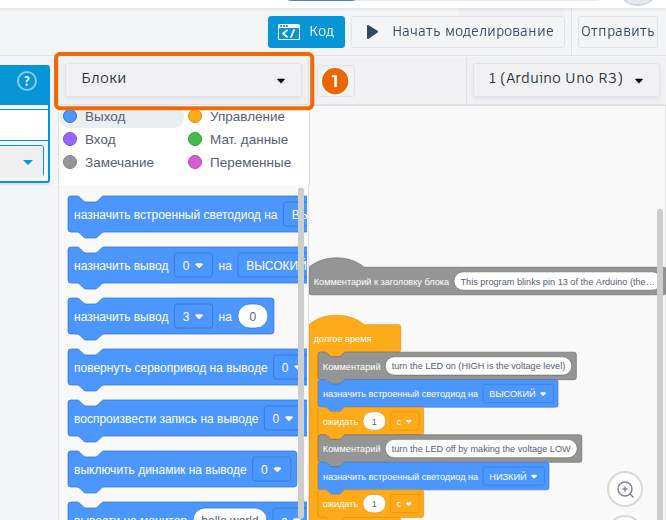Select the Управление block category
The height and width of the screenshot is (520, 666).
(236, 116)
